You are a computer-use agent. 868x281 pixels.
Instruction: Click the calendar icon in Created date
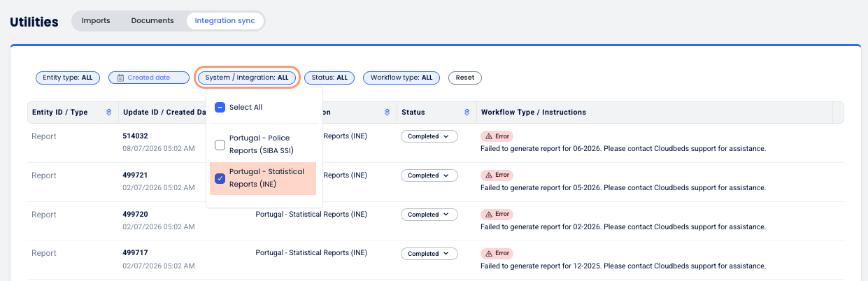pos(120,78)
